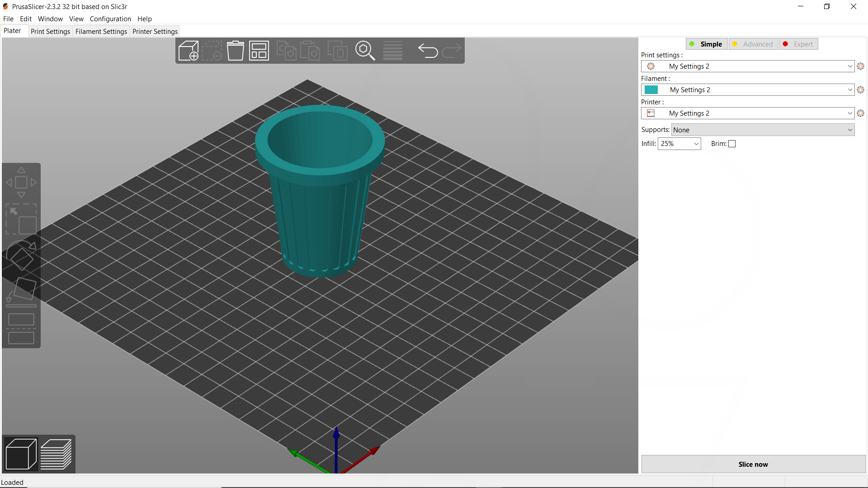Click the Paste toolbar icon

click(x=310, y=51)
